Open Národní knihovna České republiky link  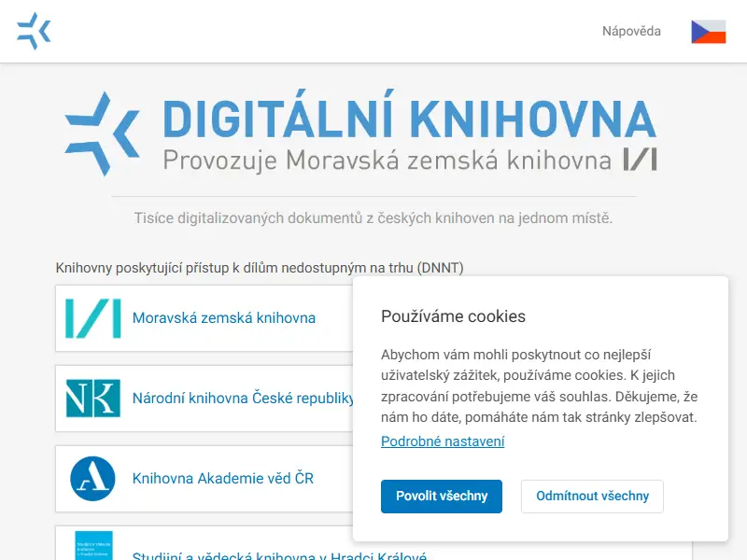(243, 399)
